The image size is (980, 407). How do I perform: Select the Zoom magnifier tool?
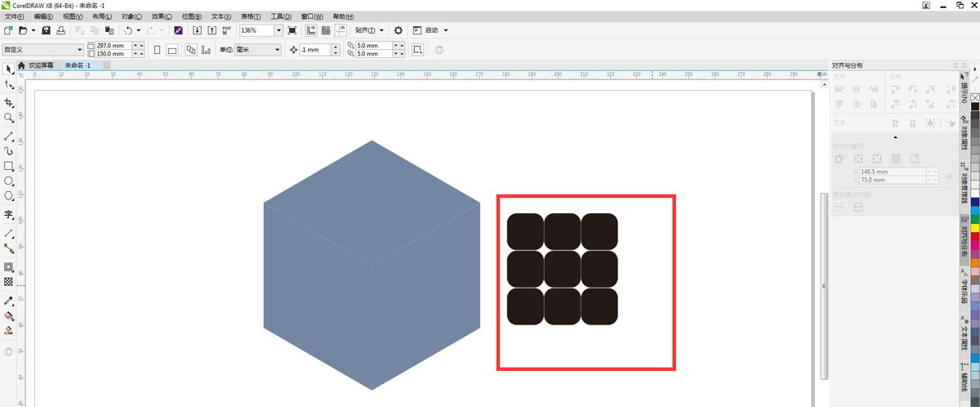(x=9, y=118)
